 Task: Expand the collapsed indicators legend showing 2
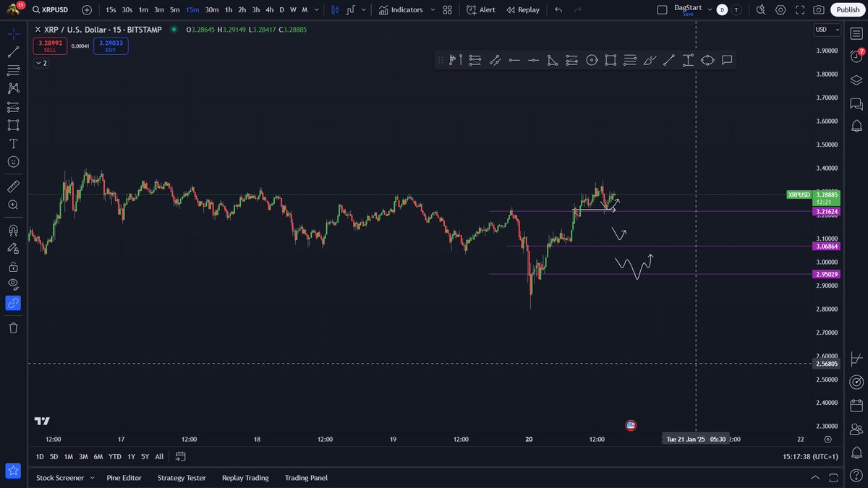coord(41,63)
